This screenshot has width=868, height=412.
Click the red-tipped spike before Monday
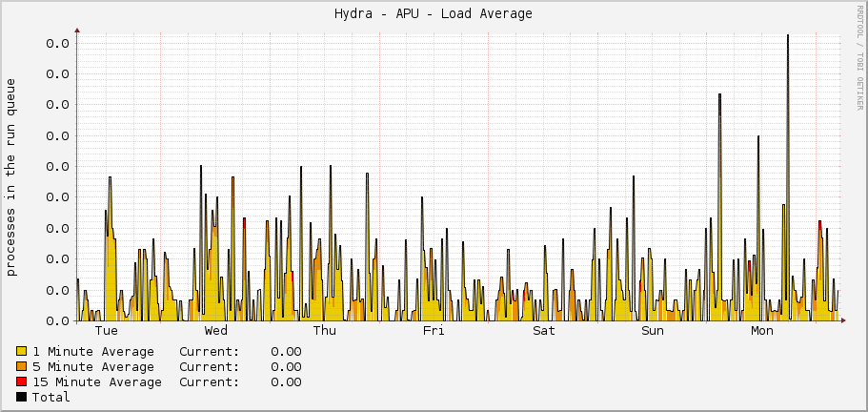(719, 205)
